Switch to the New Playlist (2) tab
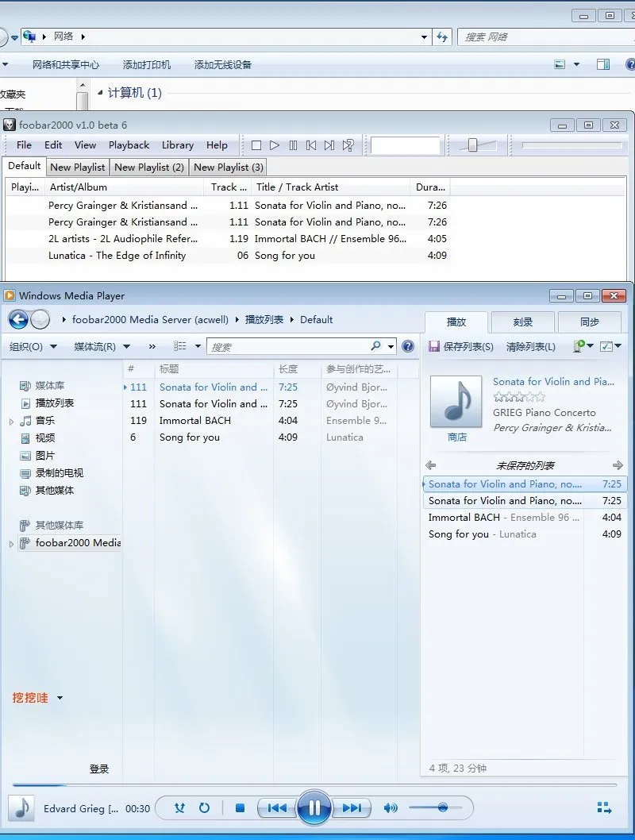The image size is (635, 840). (x=149, y=168)
